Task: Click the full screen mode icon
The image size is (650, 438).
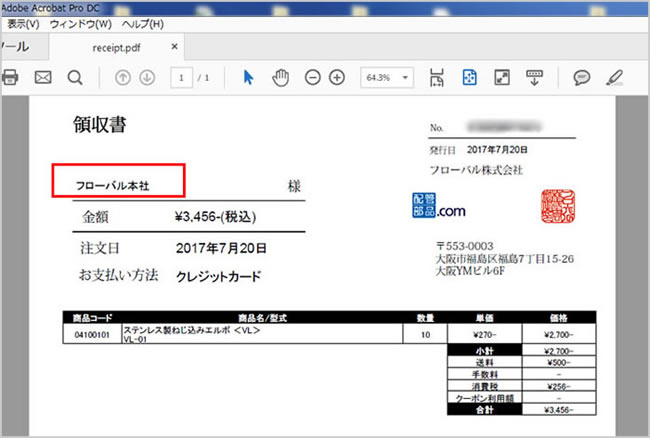Action: (501, 77)
